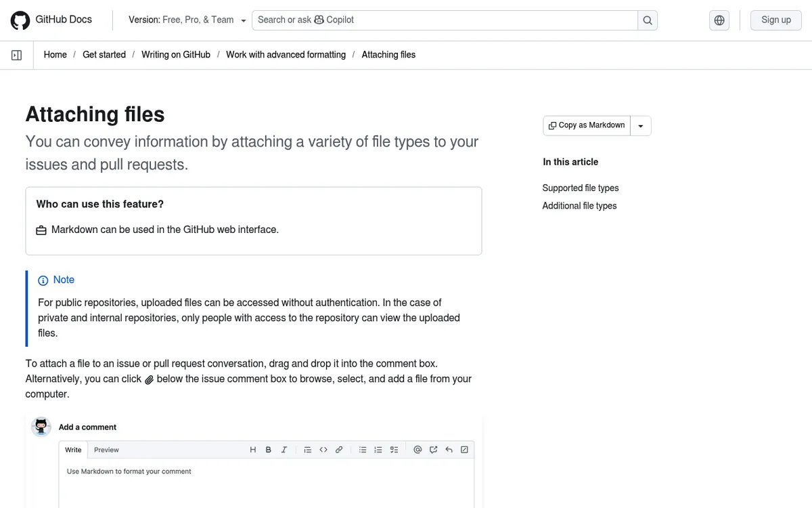Viewport: 812px width, 508px height.
Task: Toggle the sidebar panel icon
Action: [17, 55]
